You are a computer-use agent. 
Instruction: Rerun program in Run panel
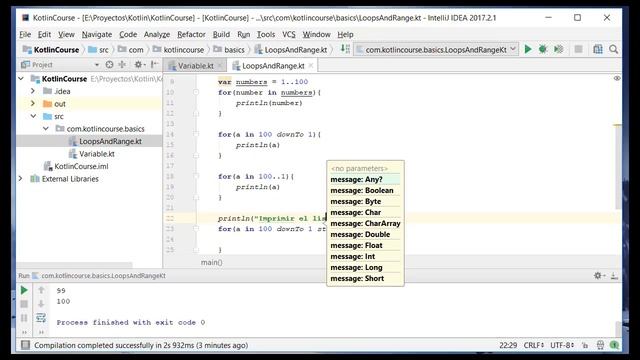[x=24, y=290]
